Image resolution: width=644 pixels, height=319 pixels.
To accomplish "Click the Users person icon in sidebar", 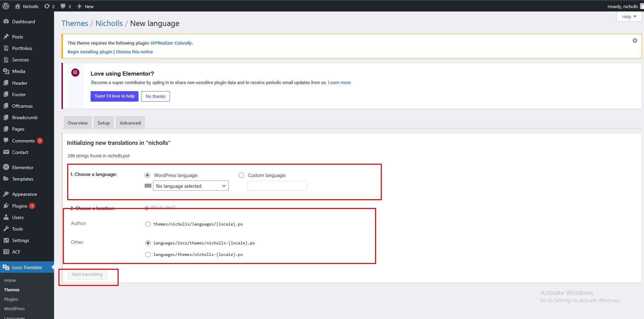I will [x=6, y=217].
